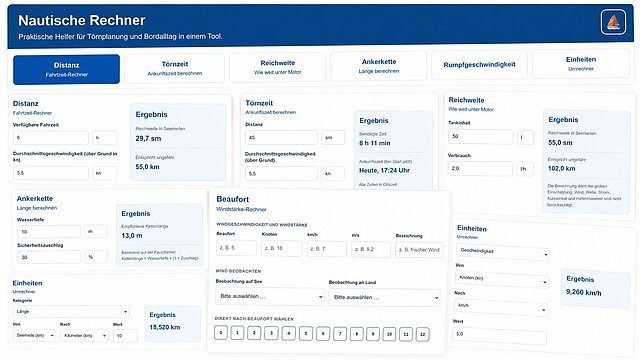640x360 pixels.
Task: Open the Kategorie Länge dropdown
Action: (x=71, y=311)
